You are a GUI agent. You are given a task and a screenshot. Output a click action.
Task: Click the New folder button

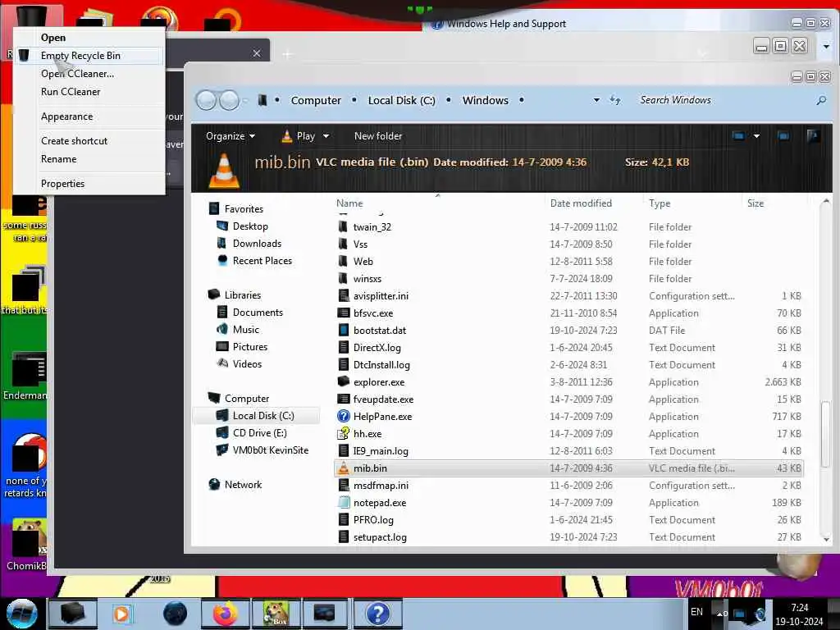(378, 136)
